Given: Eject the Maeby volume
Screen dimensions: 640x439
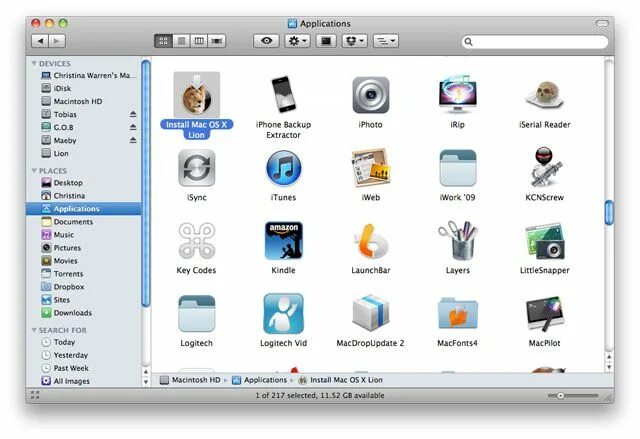Looking at the screenshot, I should [x=133, y=140].
